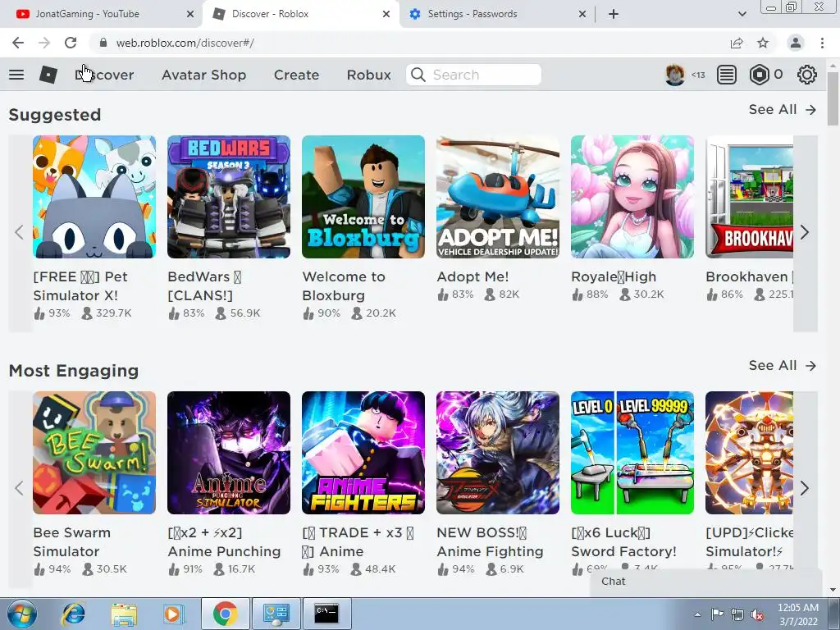Open a new browser tab
840x630 pixels.
click(614, 14)
